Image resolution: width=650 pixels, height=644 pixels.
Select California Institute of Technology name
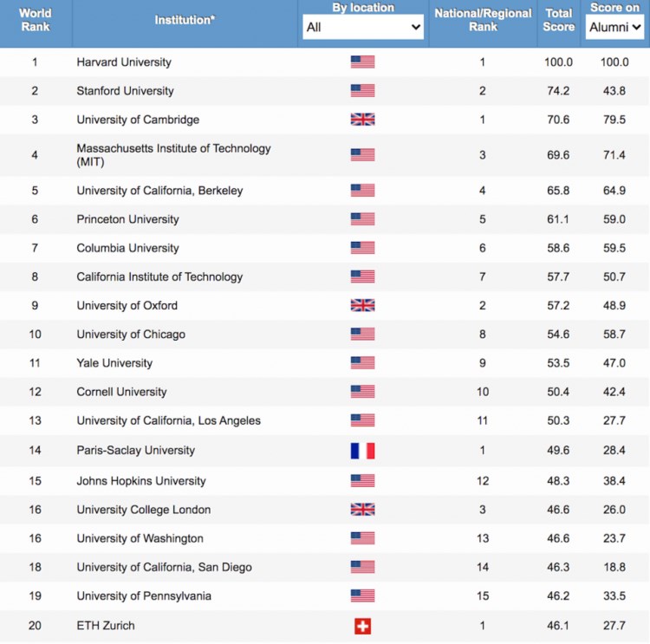point(159,276)
